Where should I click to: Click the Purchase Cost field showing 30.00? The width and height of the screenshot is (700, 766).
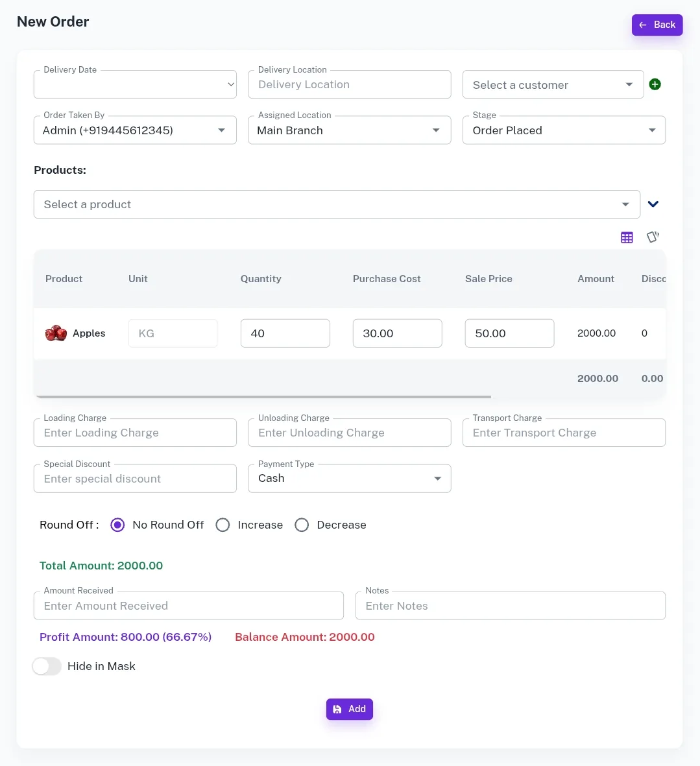pyautogui.click(x=397, y=333)
